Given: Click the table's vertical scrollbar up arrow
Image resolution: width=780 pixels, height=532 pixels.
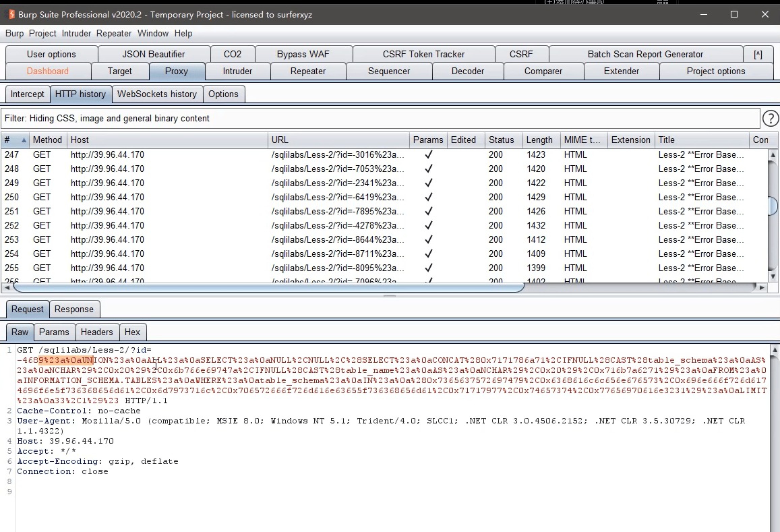Looking at the screenshot, I should 773,155.
